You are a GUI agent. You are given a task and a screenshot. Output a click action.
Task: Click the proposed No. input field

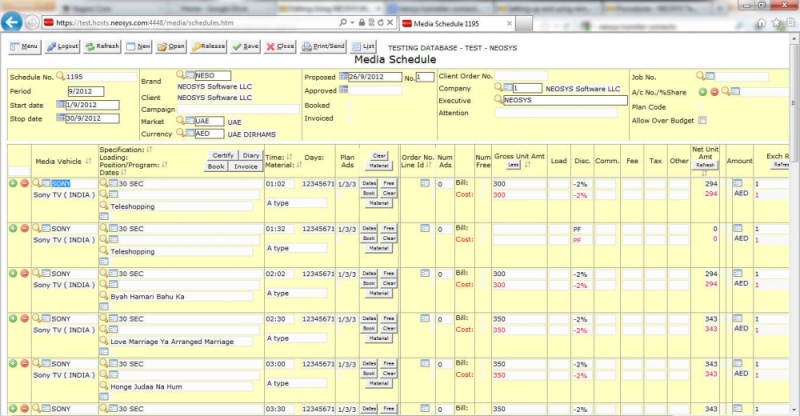(425, 78)
